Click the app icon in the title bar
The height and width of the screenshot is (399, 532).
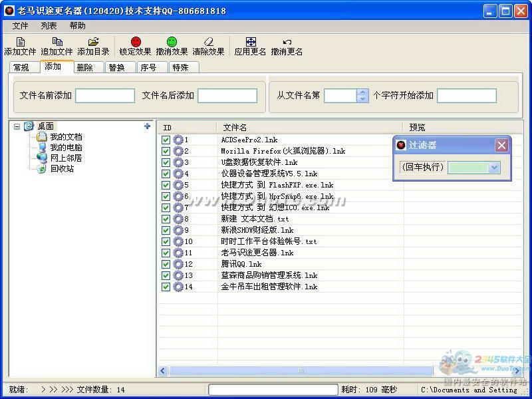pyautogui.click(x=9, y=11)
